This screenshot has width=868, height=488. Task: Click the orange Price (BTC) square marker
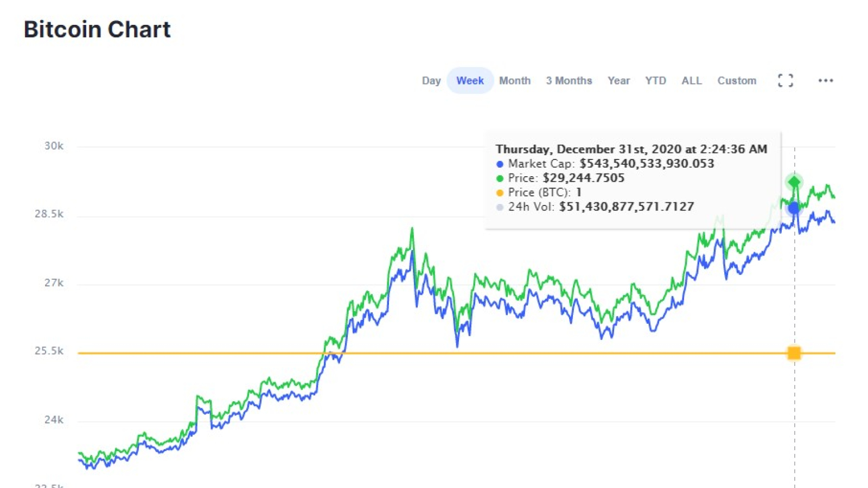794,354
